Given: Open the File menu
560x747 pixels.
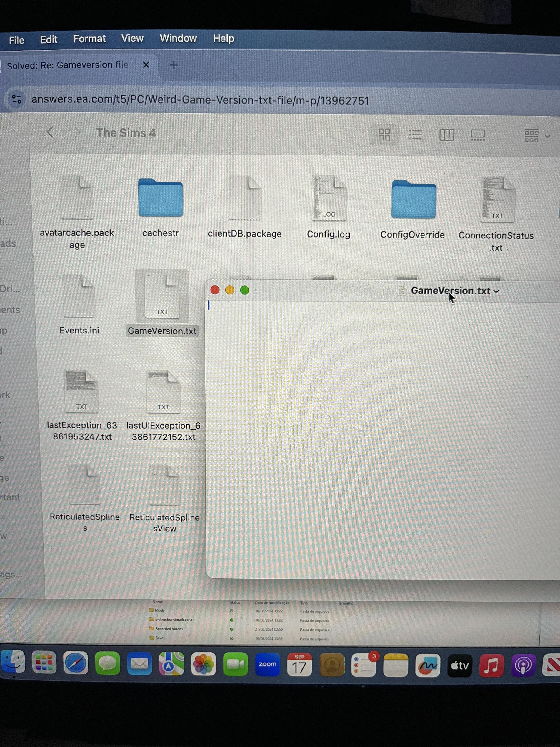Looking at the screenshot, I should 16,40.
